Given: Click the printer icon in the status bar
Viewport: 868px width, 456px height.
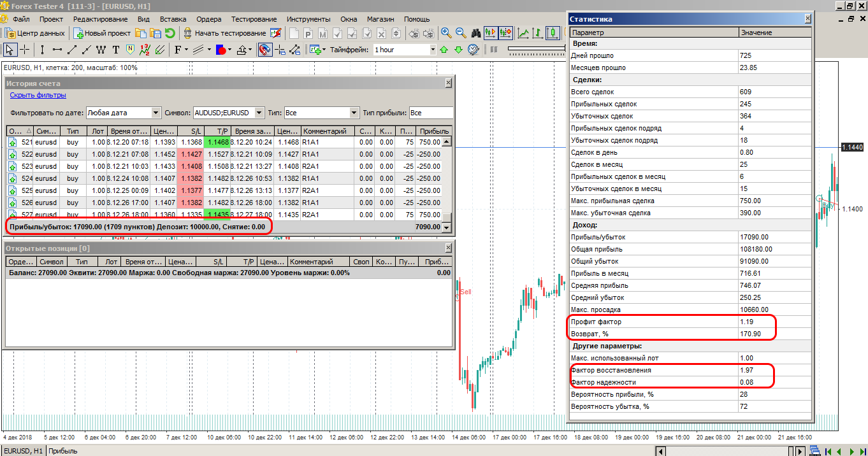Looking at the screenshot, I should [815, 449].
